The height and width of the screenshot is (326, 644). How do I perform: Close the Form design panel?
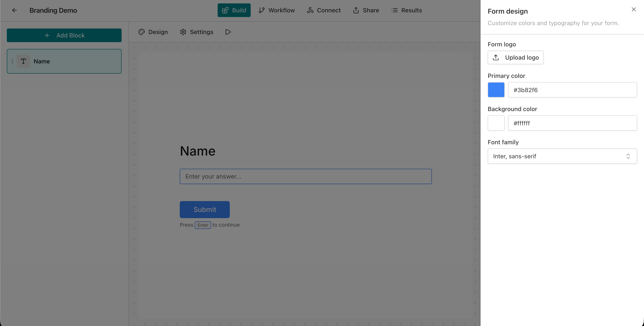[x=634, y=9]
